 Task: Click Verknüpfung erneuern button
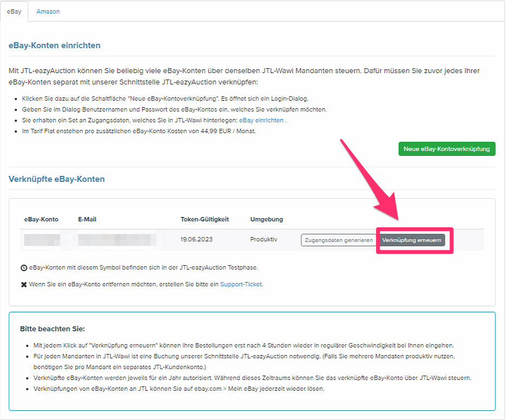[x=411, y=240]
